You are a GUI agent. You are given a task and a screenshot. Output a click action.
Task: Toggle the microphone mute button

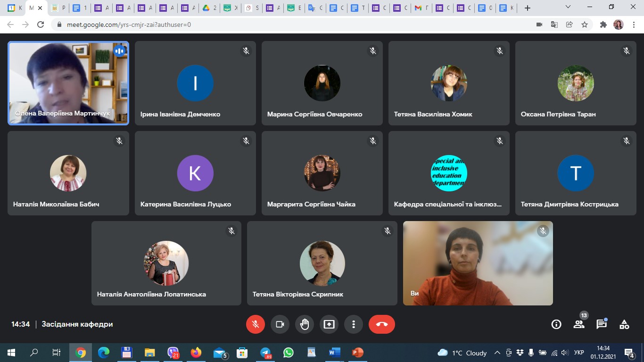click(x=256, y=324)
